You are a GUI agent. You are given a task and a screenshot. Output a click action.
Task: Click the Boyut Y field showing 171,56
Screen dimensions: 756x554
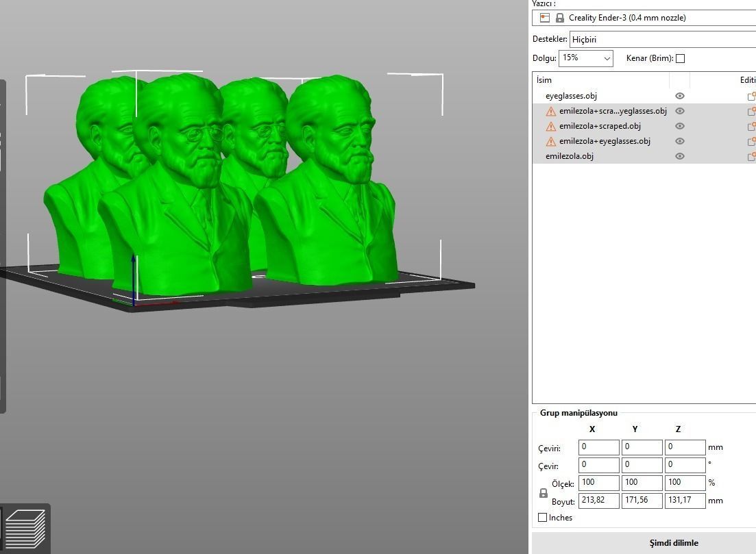click(x=642, y=501)
